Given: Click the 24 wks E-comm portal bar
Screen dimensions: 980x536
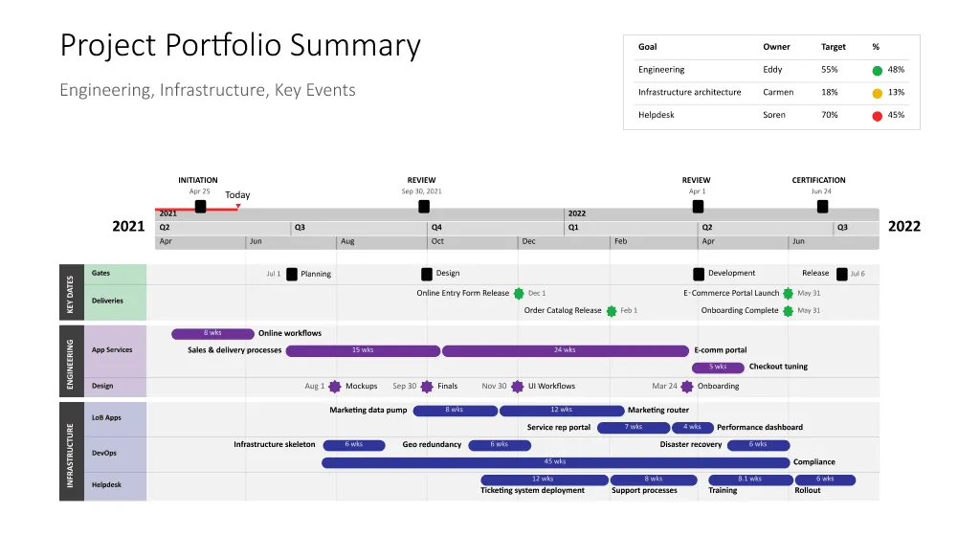Looking at the screenshot, I should (565, 350).
